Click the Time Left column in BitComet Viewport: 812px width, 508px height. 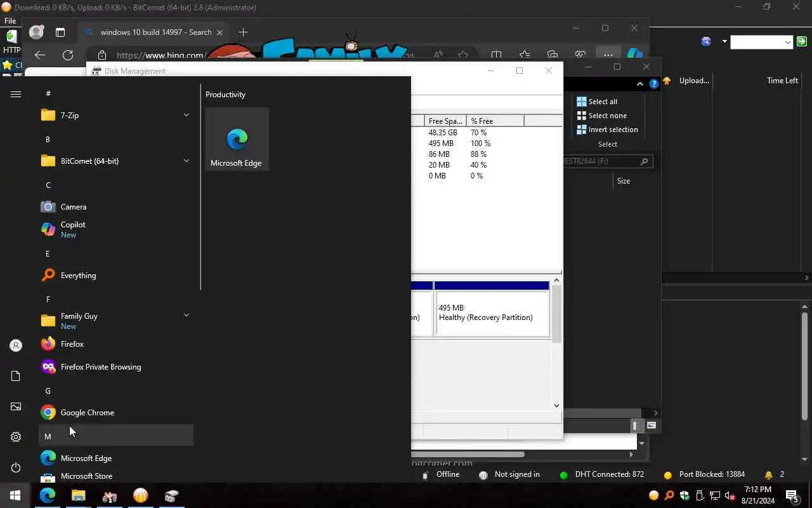(782, 81)
